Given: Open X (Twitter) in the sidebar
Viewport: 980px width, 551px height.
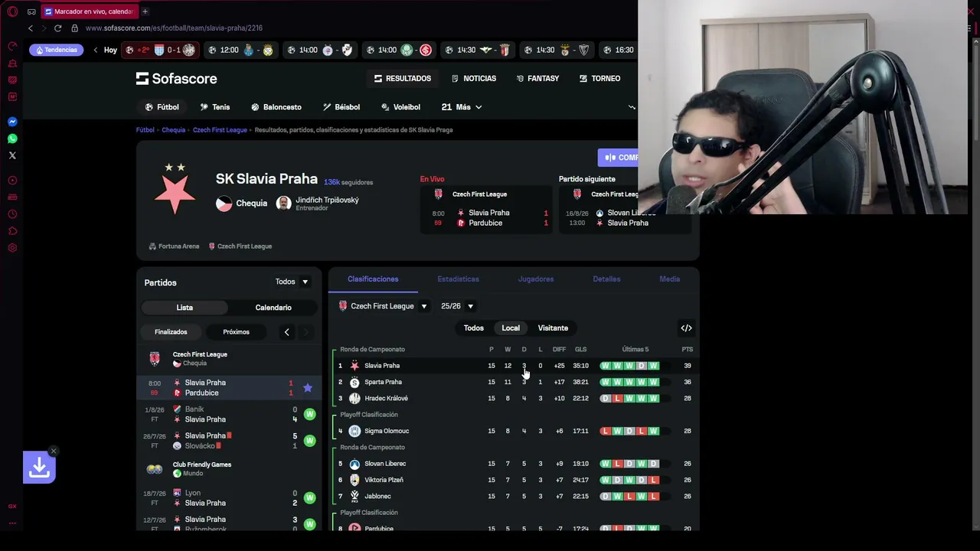Looking at the screenshot, I should [x=12, y=155].
